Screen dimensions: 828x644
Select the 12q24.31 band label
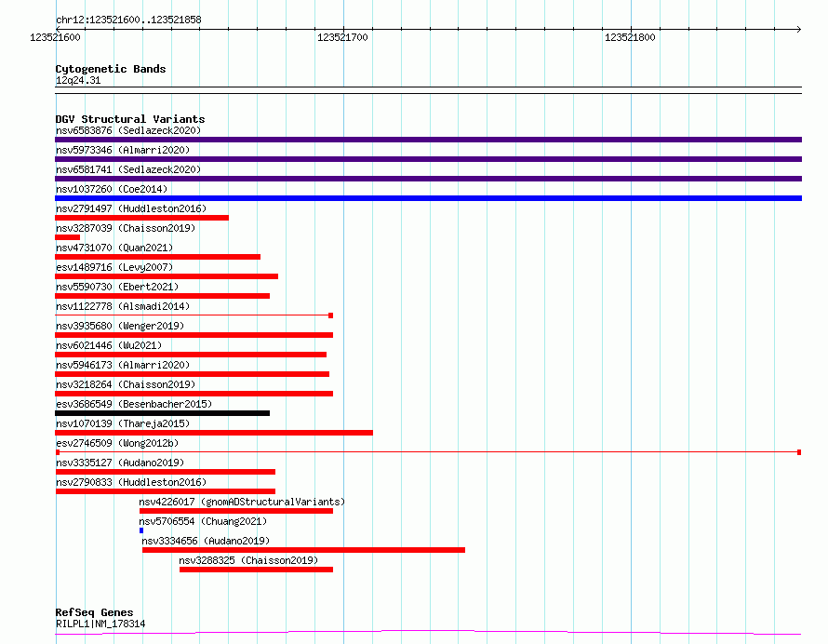tap(78, 80)
